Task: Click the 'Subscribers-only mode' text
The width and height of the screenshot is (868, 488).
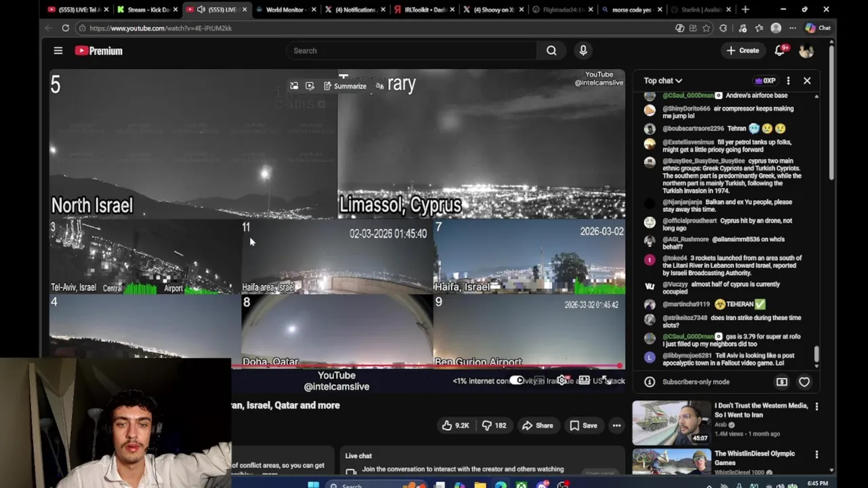Action: click(696, 382)
